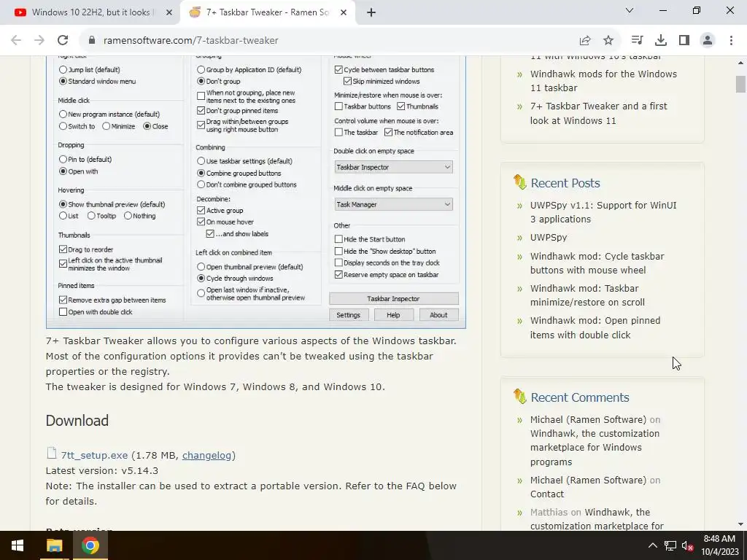Image resolution: width=747 pixels, height=560 pixels.
Task: Toggle Don't group pinned items checkbox
Action: coord(201,111)
